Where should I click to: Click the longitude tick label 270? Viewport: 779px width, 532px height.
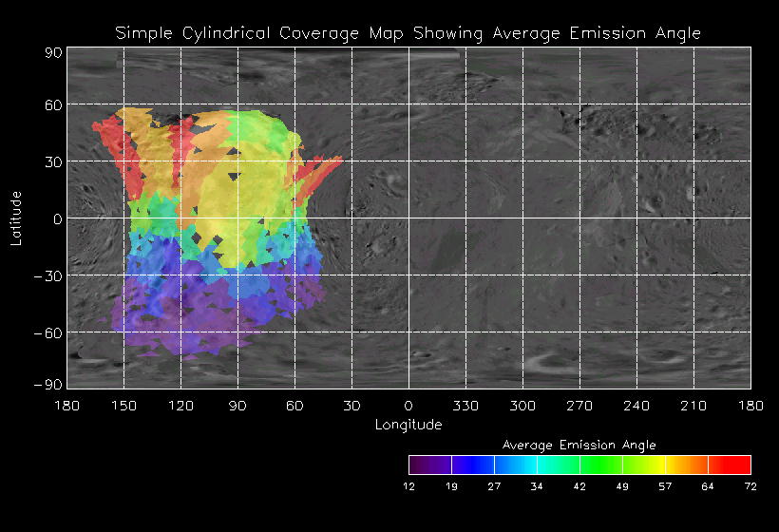[x=579, y=406]
